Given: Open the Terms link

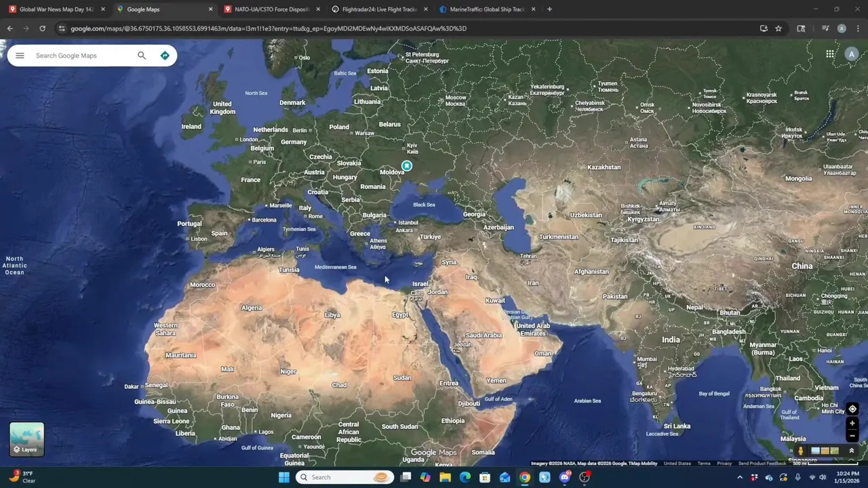Looking at the screenshot, I should (x=704, y=464).
